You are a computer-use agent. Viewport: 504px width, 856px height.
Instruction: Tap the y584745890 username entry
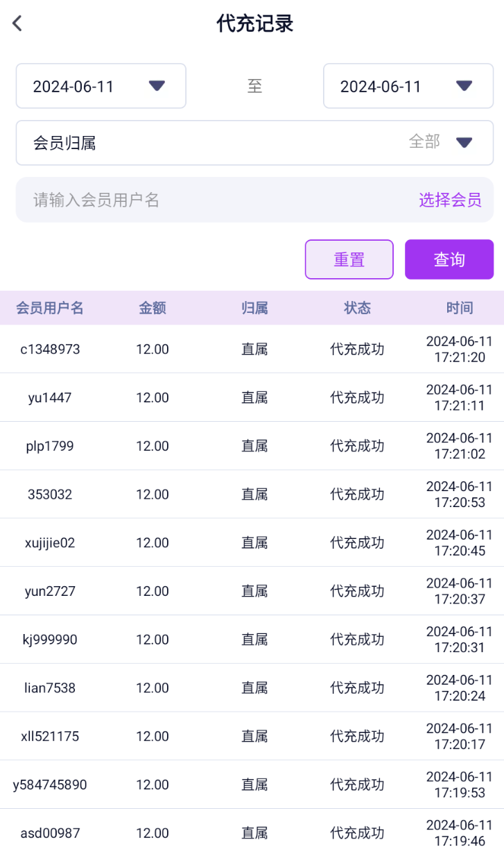50,785
